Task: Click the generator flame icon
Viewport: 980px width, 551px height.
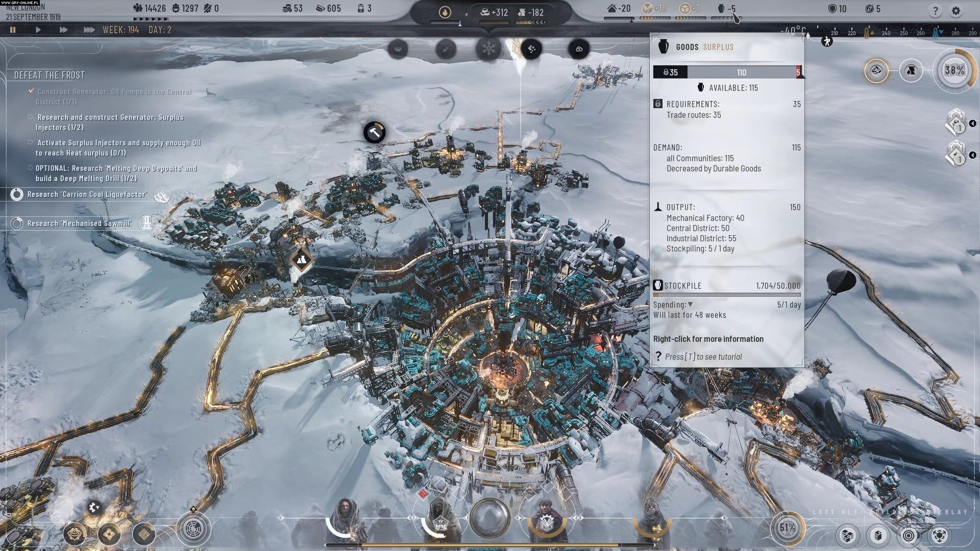Action: point(445,12)
